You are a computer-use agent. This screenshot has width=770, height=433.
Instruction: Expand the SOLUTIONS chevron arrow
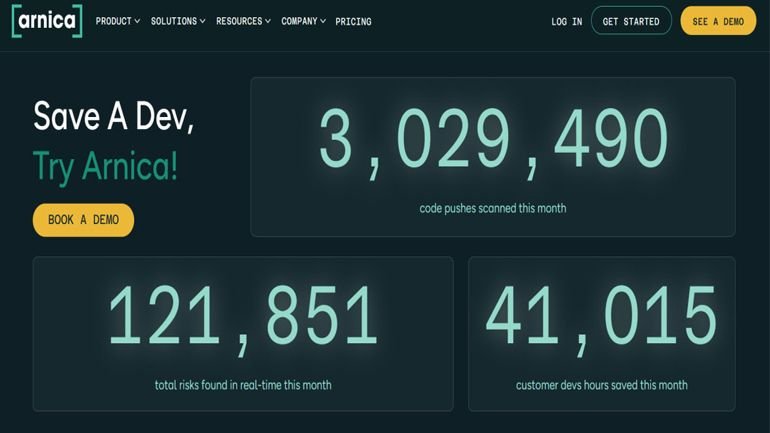click(x=202, y=21)
